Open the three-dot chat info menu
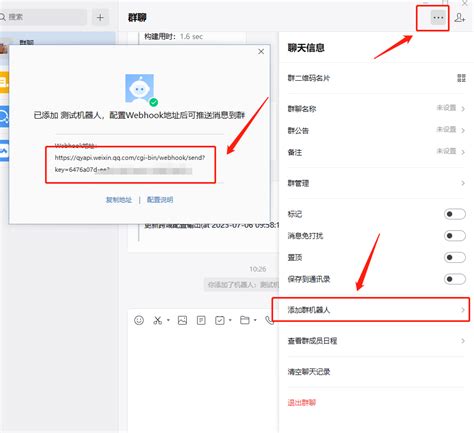Viewport: 474px width, 433px height. [438, 17]
